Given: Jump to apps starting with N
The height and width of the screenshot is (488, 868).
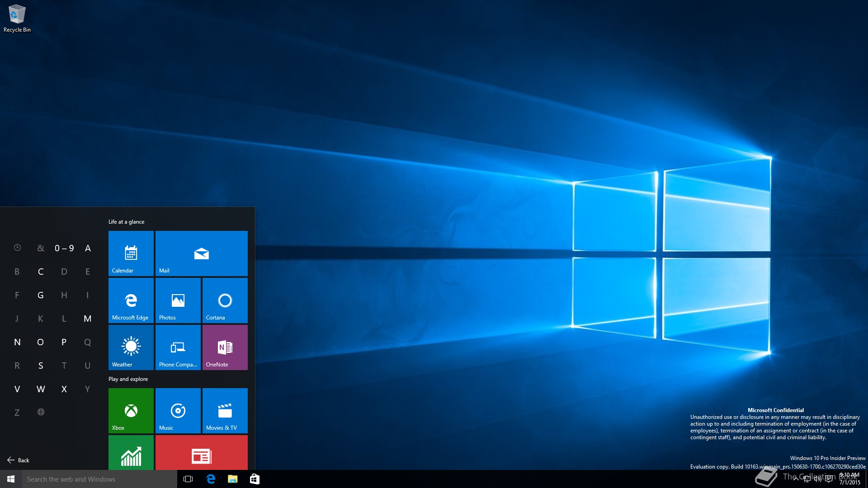Looking at the screenshot, I should (x=17, y=342).
